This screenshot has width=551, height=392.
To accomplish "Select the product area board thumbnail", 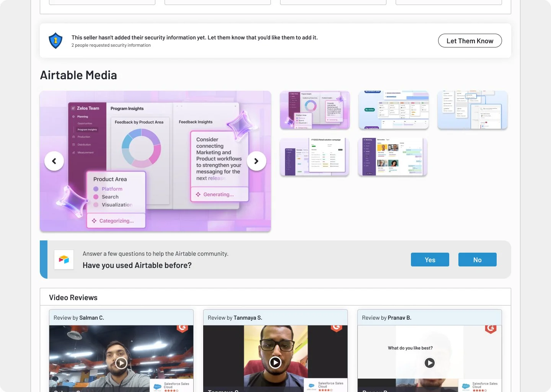I will (x=394, y=110).
